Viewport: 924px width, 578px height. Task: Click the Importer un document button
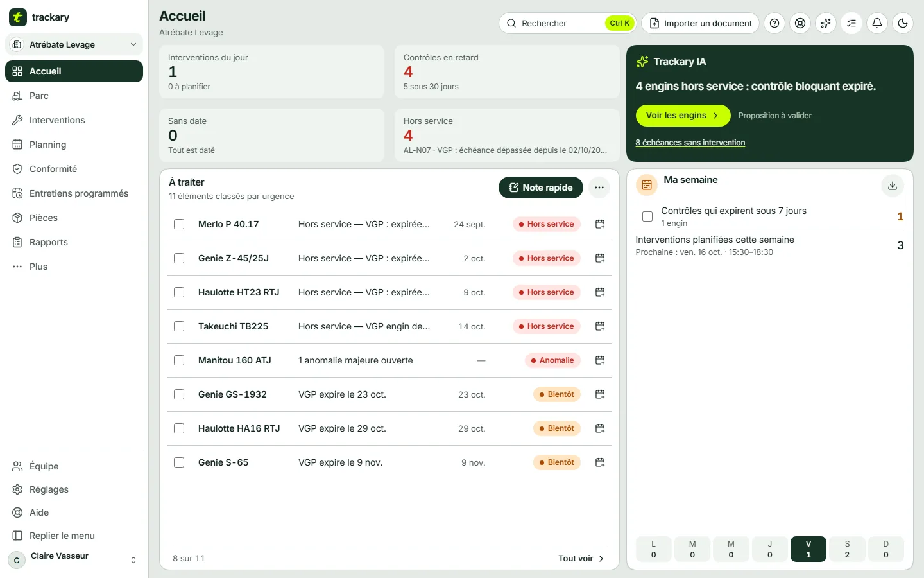tap(700, 23)
